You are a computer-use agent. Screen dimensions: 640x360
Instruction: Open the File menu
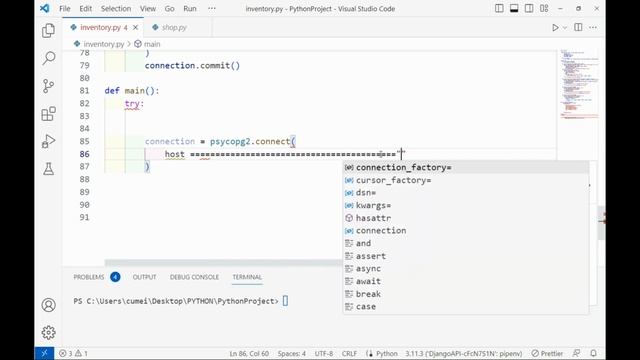(x=65, y=9)
